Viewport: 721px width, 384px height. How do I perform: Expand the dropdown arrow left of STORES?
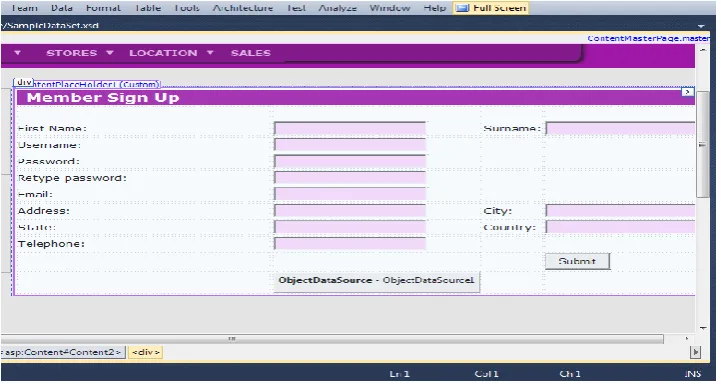tap(17, 53)
